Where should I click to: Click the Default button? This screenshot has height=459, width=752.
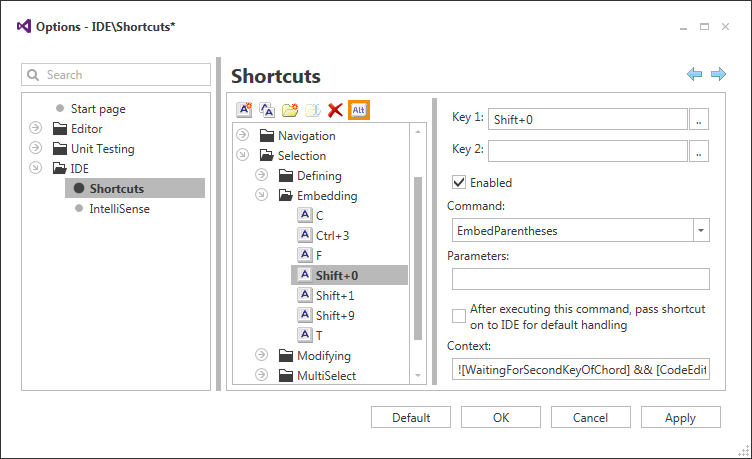(x=411, y=418)
